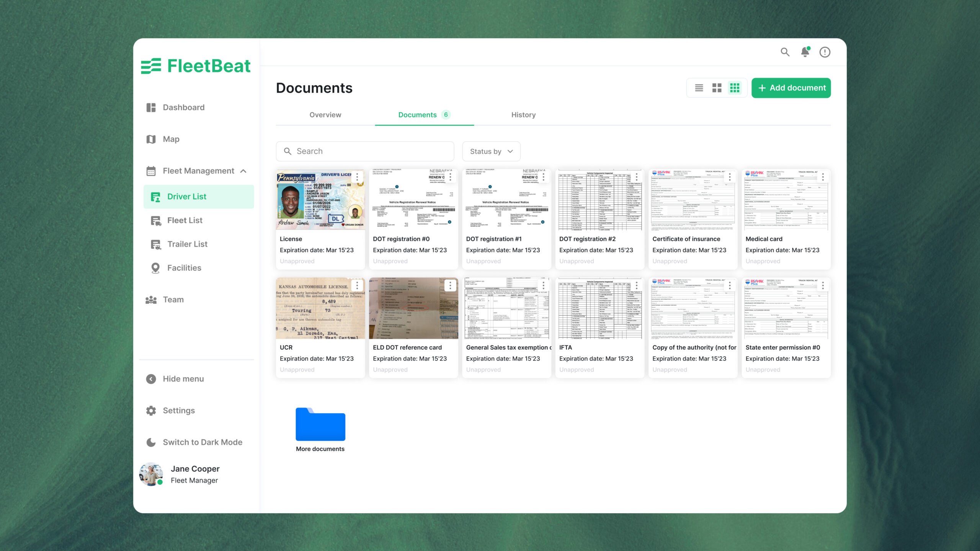
Task: Click the Add document button
Action: [791, 88]
